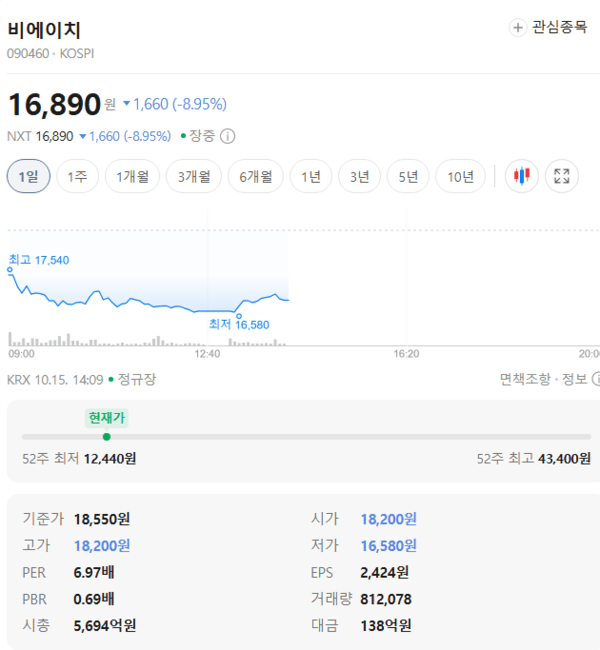Image resolution: width=600 pixels, height=650 pixels.
Task: Click the 정규장 session label
Action: tap(137, 379)
